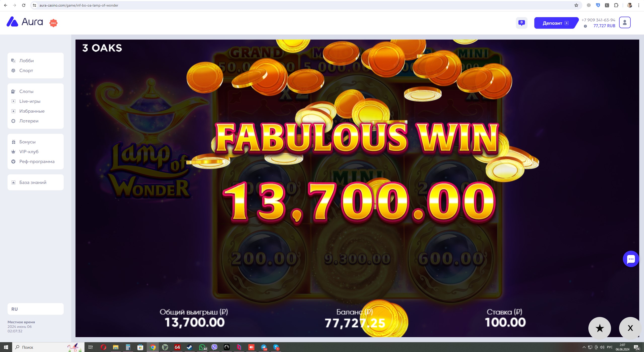Expand the RU language selector
644x352 pixels.
tap(35, 309)
